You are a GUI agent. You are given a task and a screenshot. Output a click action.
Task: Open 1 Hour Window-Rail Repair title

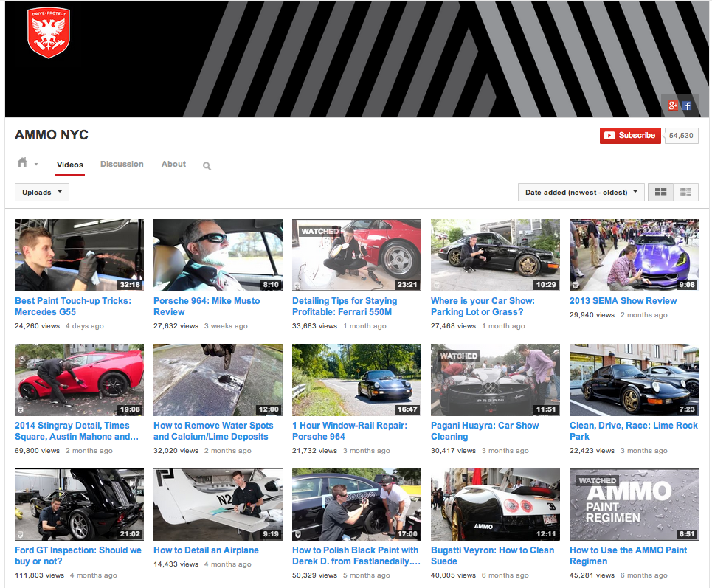pyautogui.click(x=350, y=431)
